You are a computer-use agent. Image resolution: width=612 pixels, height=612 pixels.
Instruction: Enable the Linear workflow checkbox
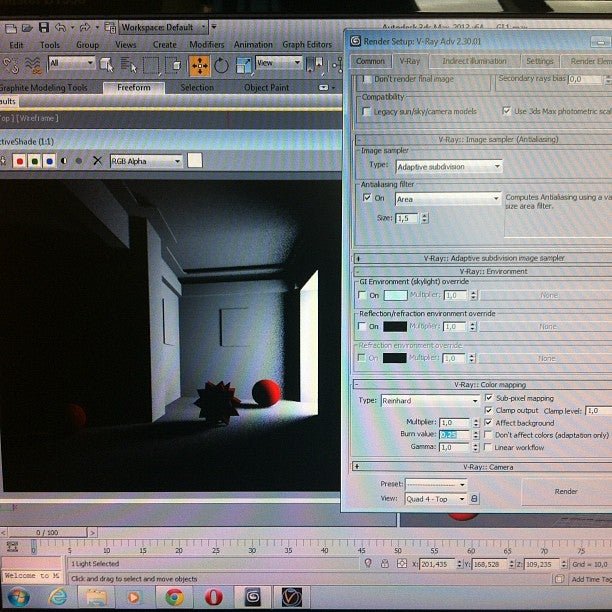pyautogui.click(x=488, y=447)
